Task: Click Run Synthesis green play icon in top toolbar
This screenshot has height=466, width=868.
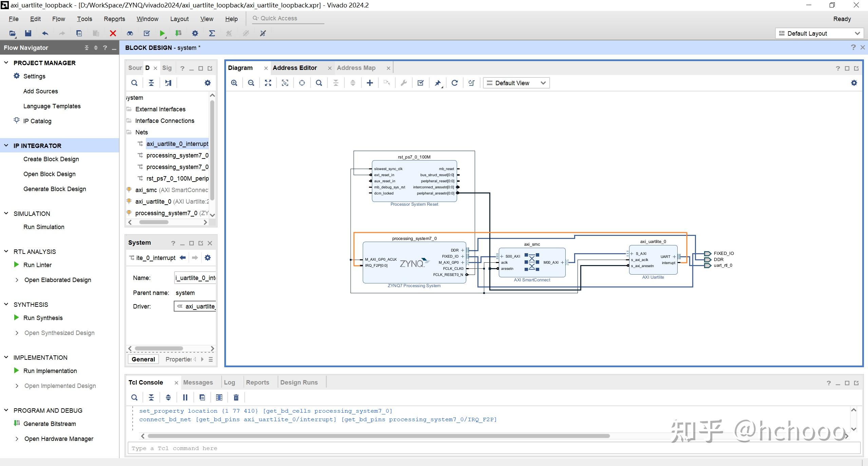Action: coord(162,33)
